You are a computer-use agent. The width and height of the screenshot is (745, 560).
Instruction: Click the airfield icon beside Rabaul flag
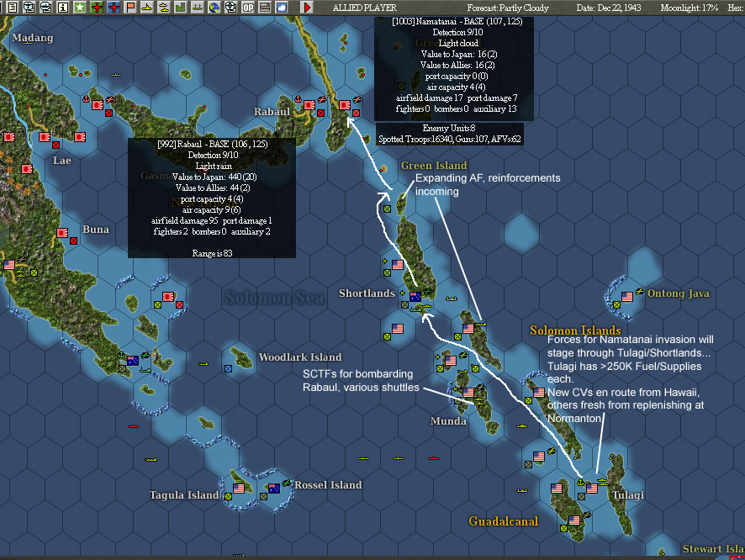coord(322,99)
